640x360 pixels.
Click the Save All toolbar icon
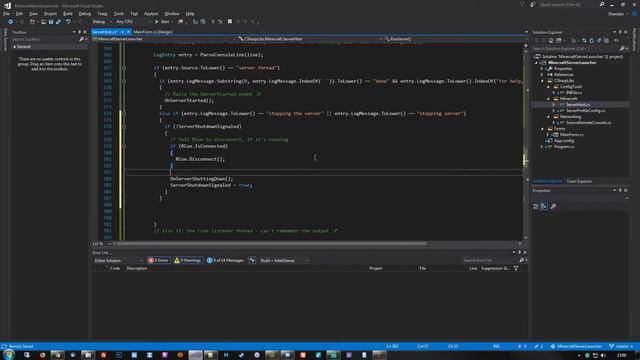58,22
